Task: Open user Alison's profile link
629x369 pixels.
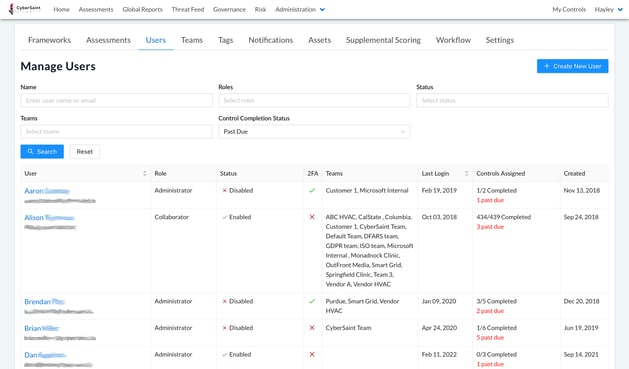Action: tap(49, 217)
